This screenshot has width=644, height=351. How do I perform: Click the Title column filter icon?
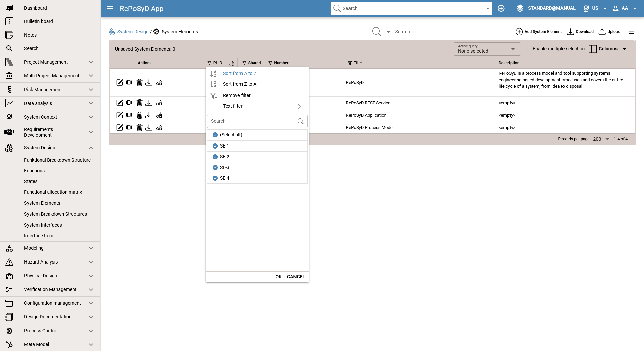[x=350, y=63]
